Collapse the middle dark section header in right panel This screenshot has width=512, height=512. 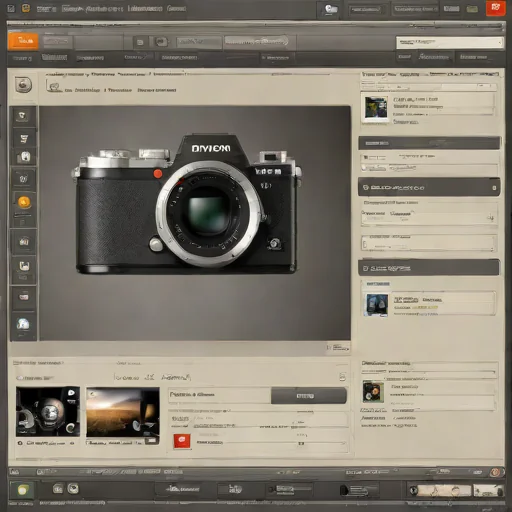tap(429, 187)
